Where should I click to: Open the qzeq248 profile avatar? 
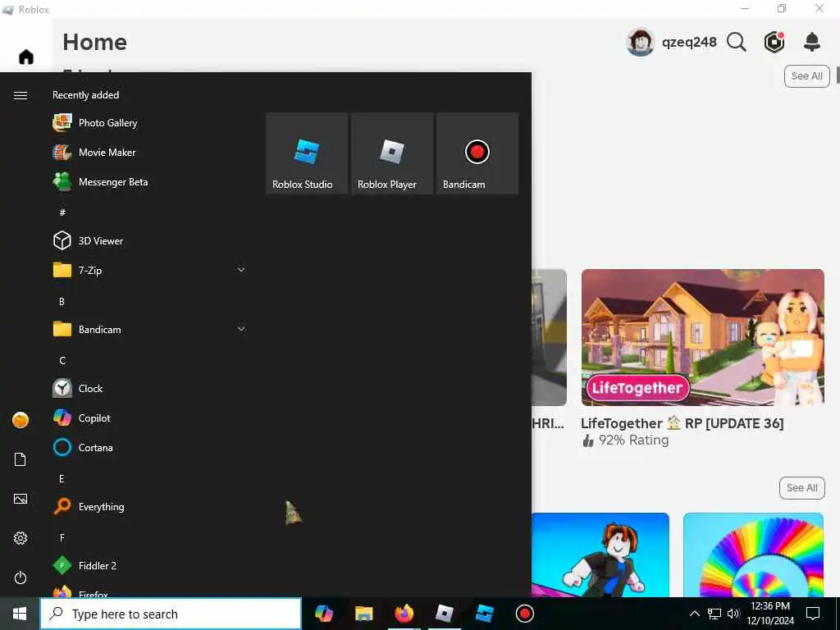(x=640, y=42)
